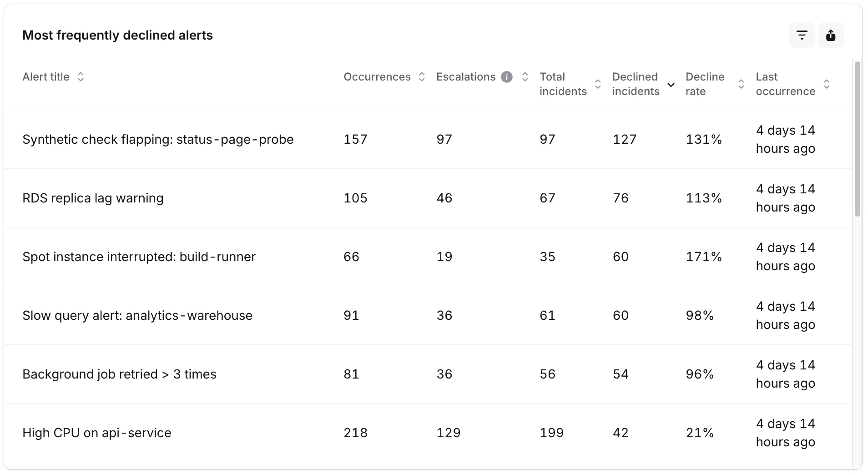Viewport: 868px width, 475px height.
Task: Click total incidents value 199
Action: (x=551, y=433)
